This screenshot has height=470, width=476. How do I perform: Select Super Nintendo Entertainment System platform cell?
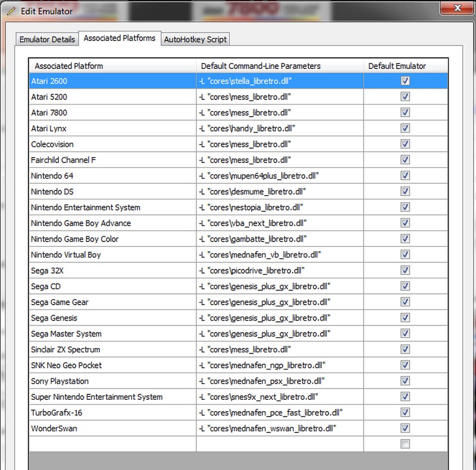tap(112, 397)
